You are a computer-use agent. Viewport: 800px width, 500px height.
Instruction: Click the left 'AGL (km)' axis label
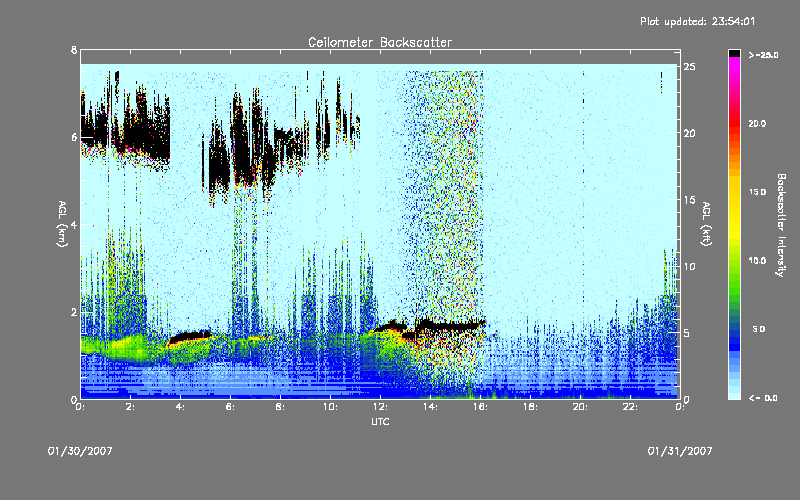point(62,224)
